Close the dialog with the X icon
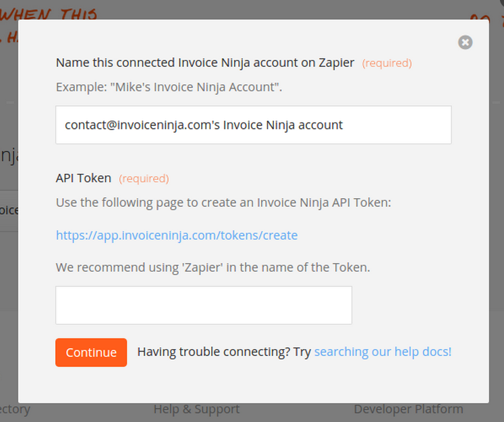Image resolution: width=504 pixels, height=422 pixels. 465,42
